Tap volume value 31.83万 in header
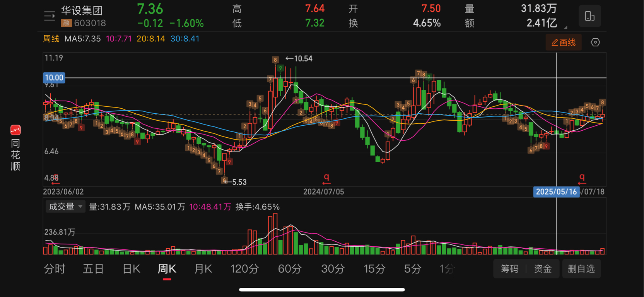 tap(539, 9)
